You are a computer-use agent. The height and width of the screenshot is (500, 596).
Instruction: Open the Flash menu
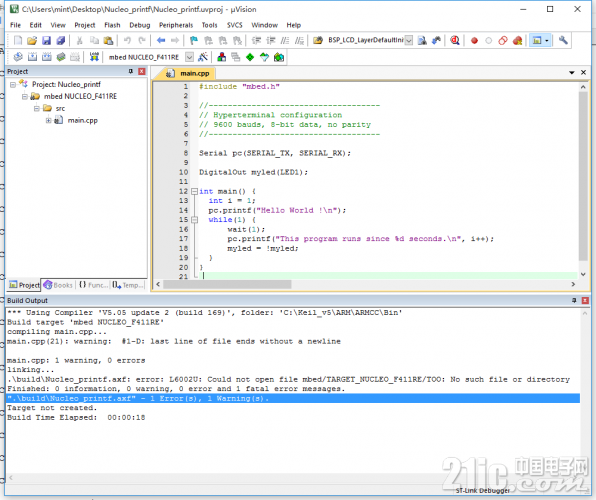point(112,25)
